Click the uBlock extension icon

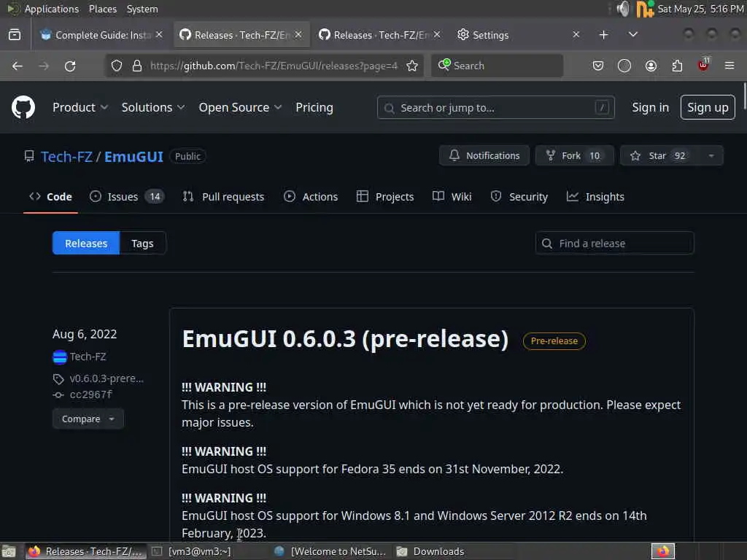pos(703,65)
